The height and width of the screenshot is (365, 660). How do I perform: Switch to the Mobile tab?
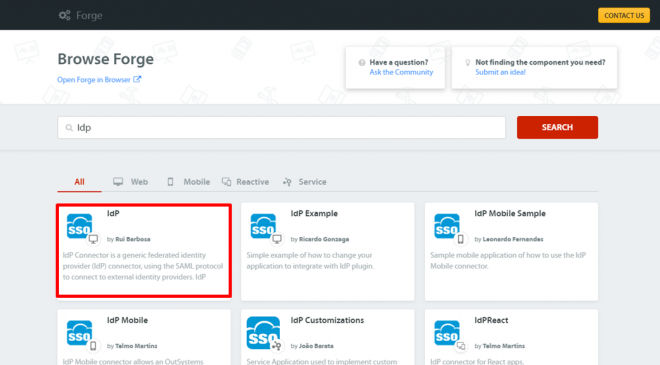point(188,182)
